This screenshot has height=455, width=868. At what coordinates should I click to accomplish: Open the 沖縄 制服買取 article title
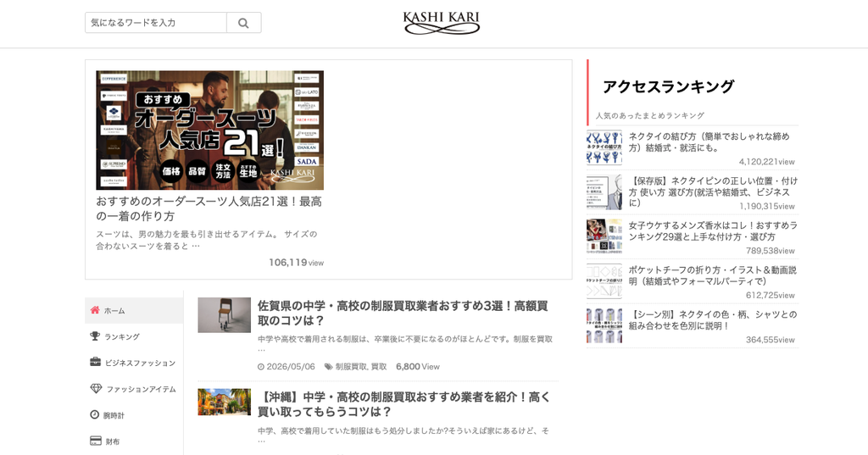pyautogui.click(x=403, y=404)
